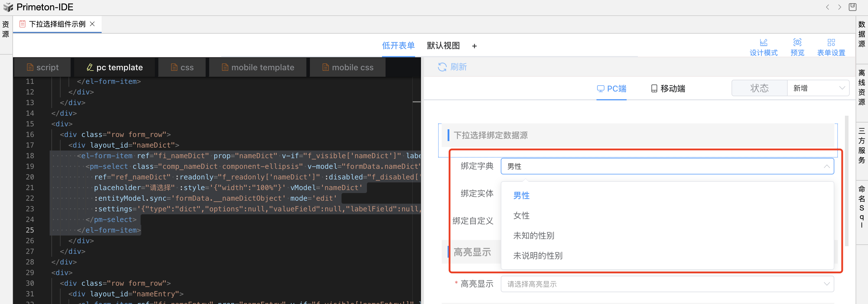Open the 数据源 side panel

862,34
